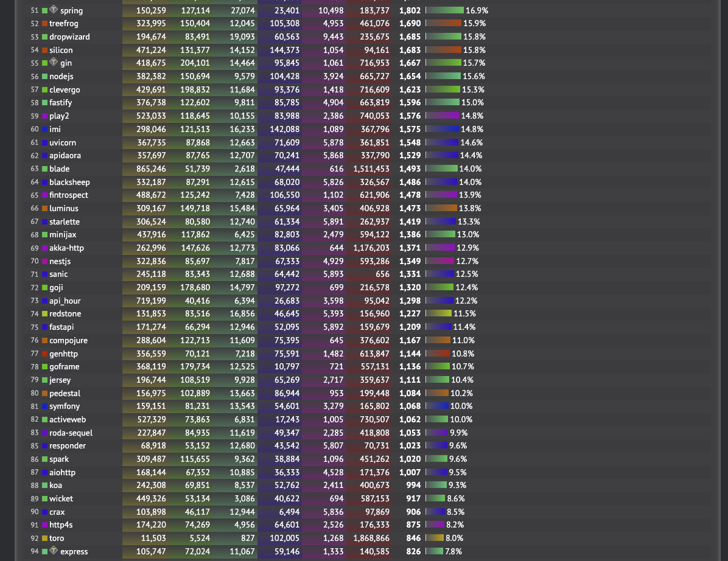Screen dimensions: 728x561
Task: Open the http4s framework entry
Action: coord(61,525)
